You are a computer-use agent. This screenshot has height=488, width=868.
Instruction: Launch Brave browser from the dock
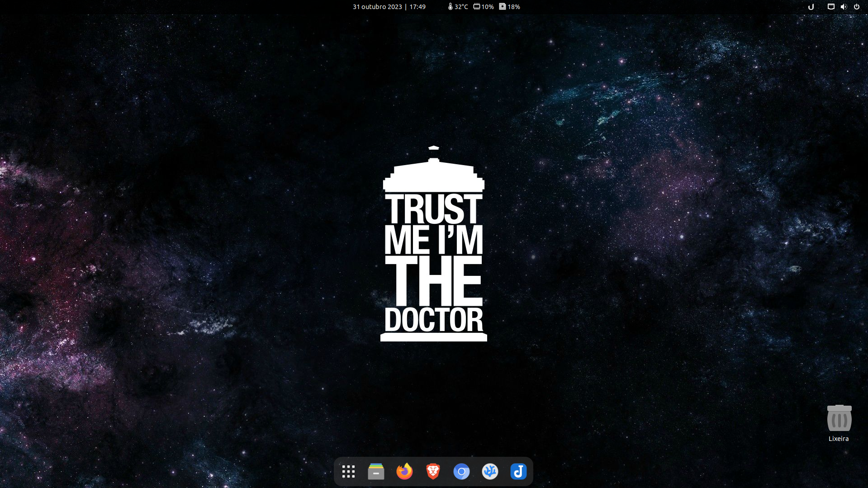(433, 472)
